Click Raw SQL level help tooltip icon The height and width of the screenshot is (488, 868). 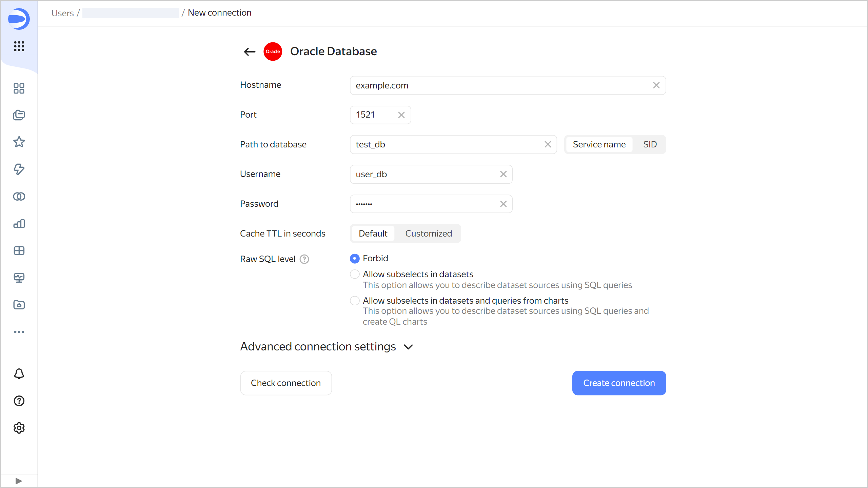coord(304,259)
